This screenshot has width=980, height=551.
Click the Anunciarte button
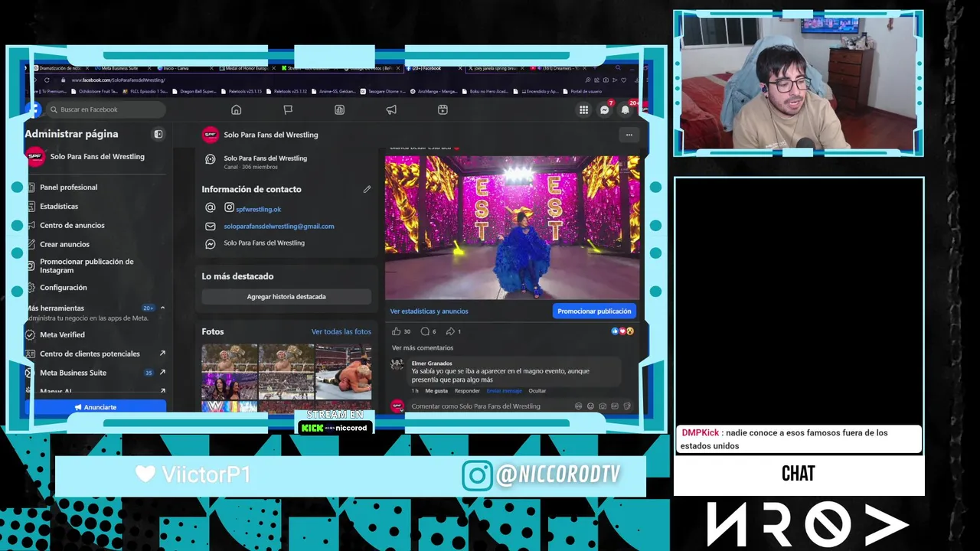coord(96,407)
